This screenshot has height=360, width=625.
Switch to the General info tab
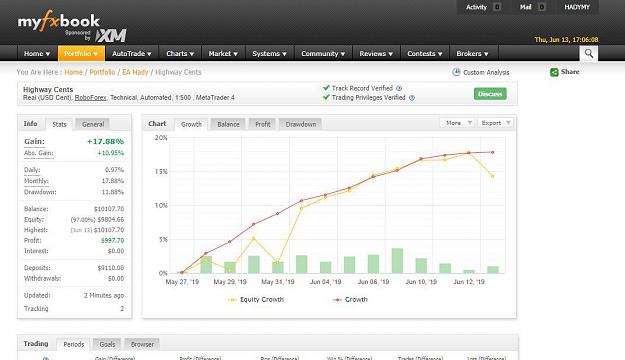coord(93,124)
